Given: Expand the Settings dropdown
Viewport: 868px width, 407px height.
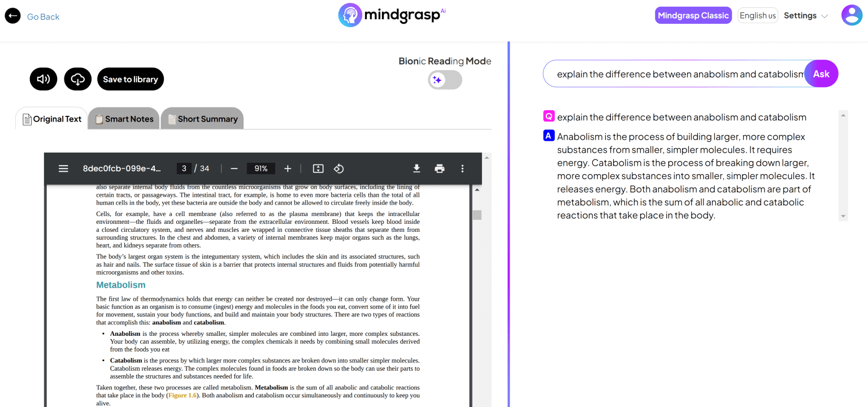Looking at the screenshot, I should coord(805,15).
